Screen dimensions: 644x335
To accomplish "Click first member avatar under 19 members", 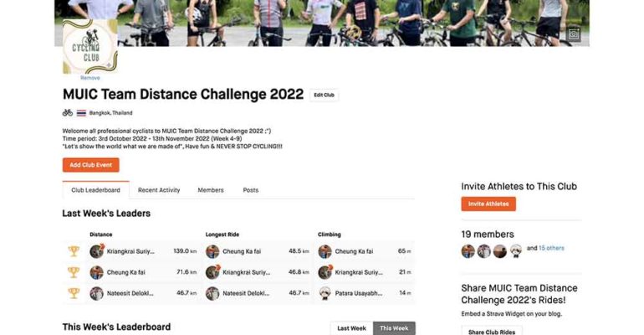I will point(468,250).
